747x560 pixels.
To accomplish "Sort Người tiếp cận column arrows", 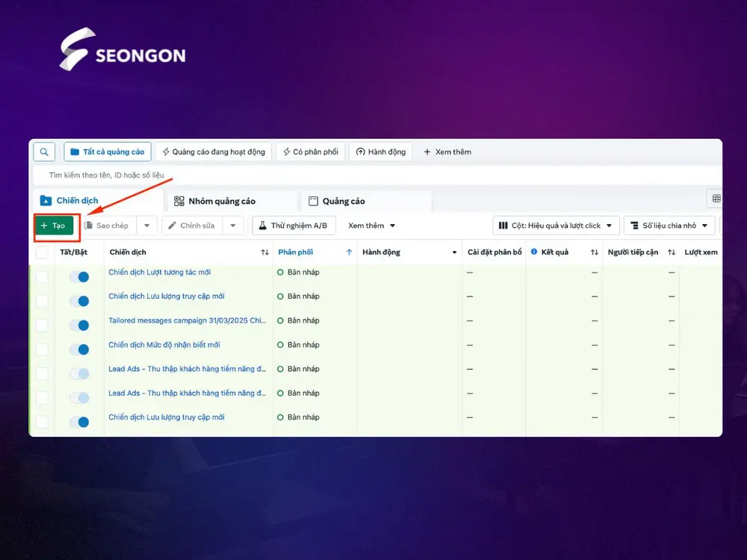I will (x=672, y=252).
